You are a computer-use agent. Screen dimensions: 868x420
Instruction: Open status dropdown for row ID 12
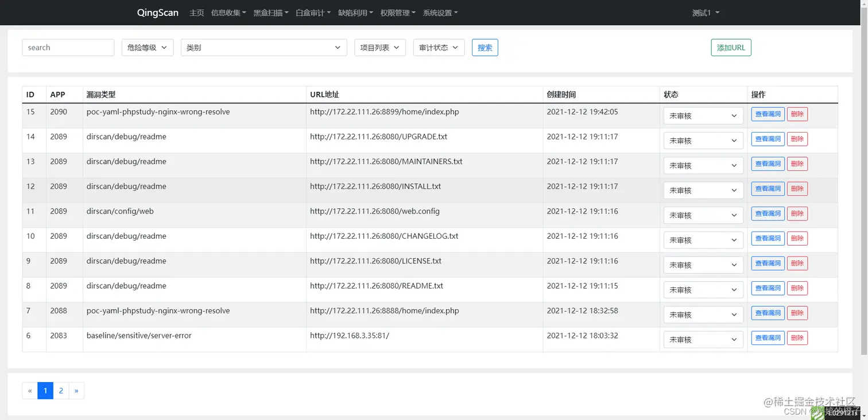tap(703, 190)
